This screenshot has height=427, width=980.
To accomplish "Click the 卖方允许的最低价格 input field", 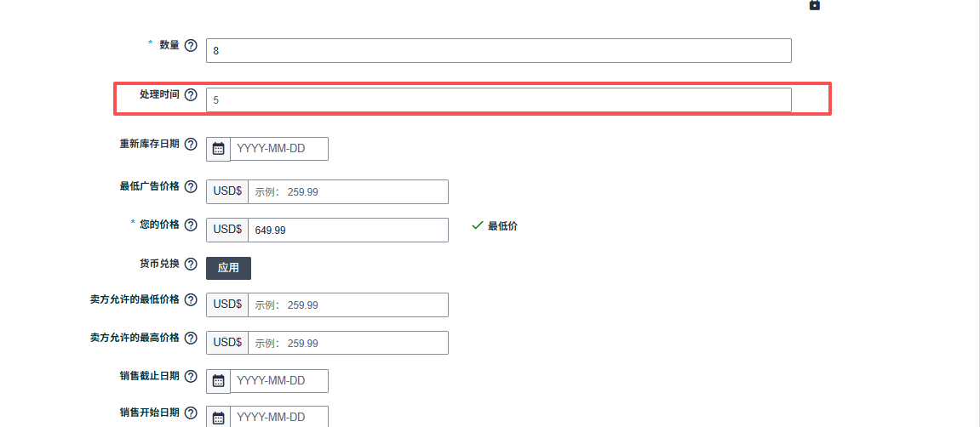I will [x=347, y=305].
